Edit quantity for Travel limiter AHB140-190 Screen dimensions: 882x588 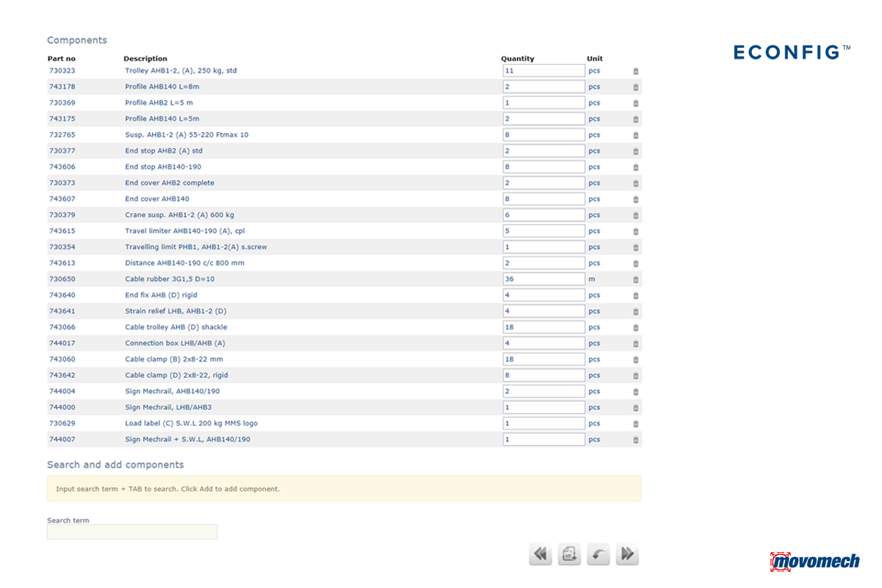click(x=544, y=231)
